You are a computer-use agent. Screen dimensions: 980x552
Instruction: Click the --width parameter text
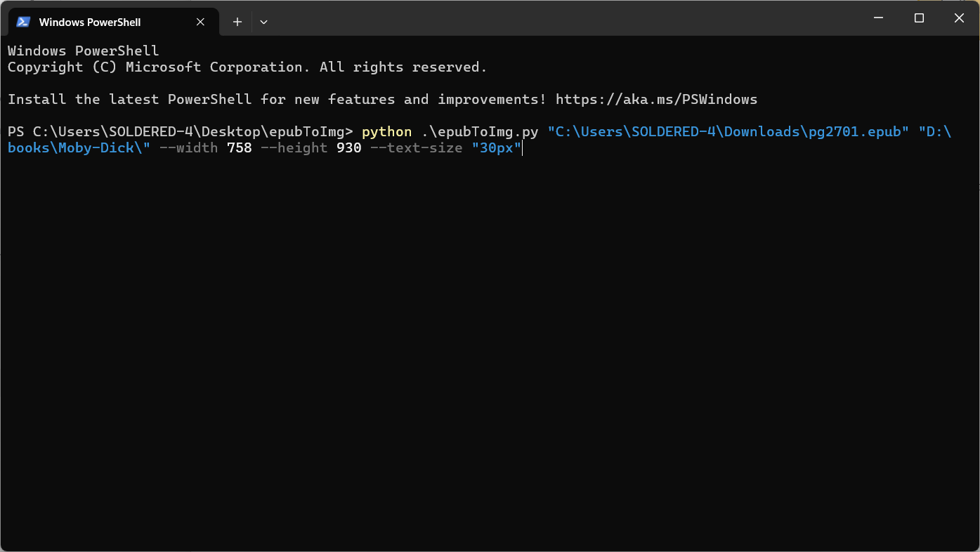pyautogui.click(x=188, y=148)
